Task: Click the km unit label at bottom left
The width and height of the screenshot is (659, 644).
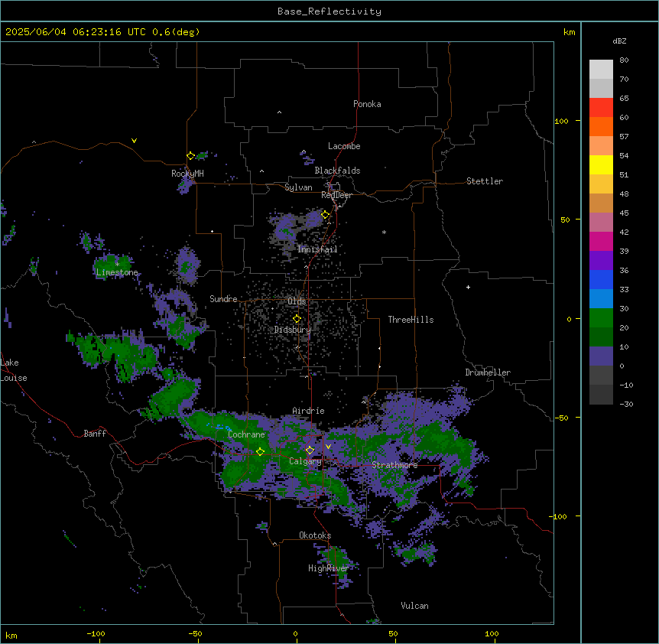Action: pyautogui.click(x=11, y=636)
